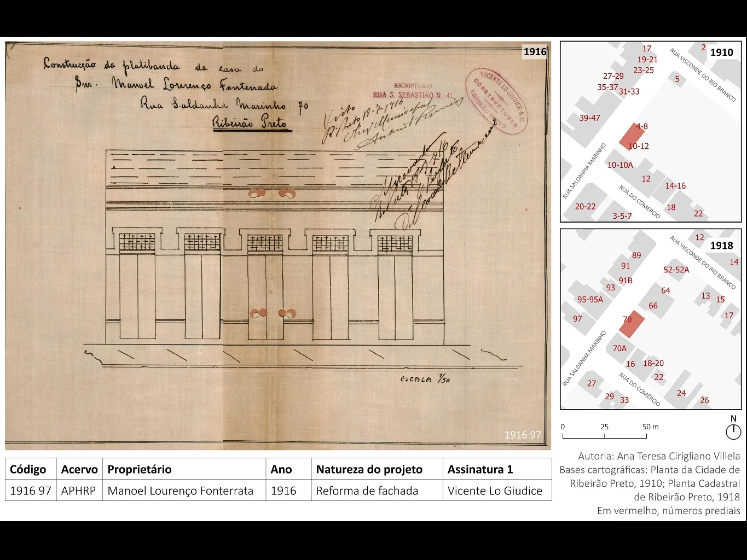Click the '25' scale bar label

click(604, 427)
